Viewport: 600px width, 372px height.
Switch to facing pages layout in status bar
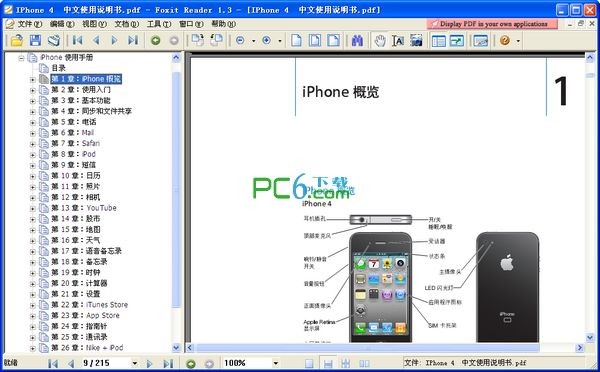[x=364, y=363]
